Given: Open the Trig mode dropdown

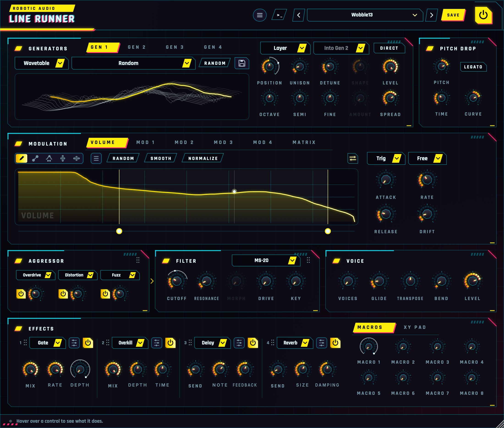Looking at the screenshot, I should pyautogui.click(x=386, y=158).
